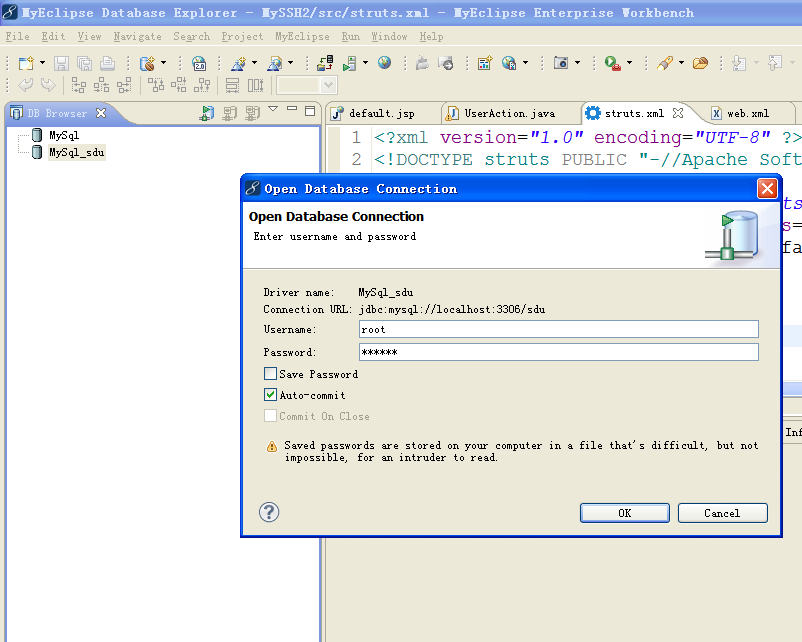The width and height of the screenshot is (802, 642).
Task: Open the Help menu
Action: pos(431,37)
